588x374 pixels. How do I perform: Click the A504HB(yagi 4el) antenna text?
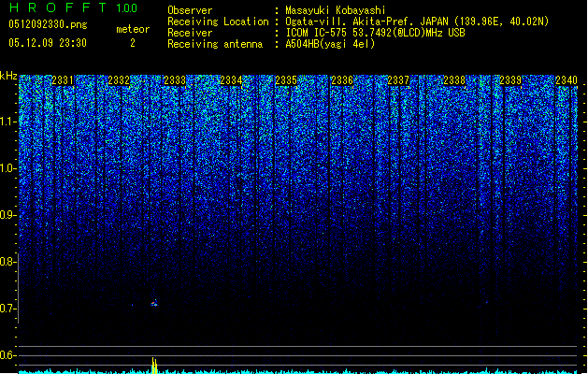pos(330,44)
